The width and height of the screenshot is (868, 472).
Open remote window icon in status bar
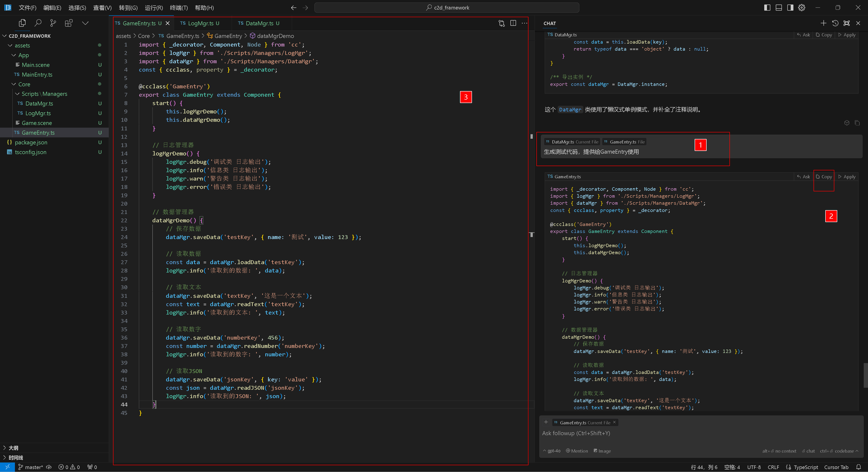pyautogui.click(x=7, y=467)
